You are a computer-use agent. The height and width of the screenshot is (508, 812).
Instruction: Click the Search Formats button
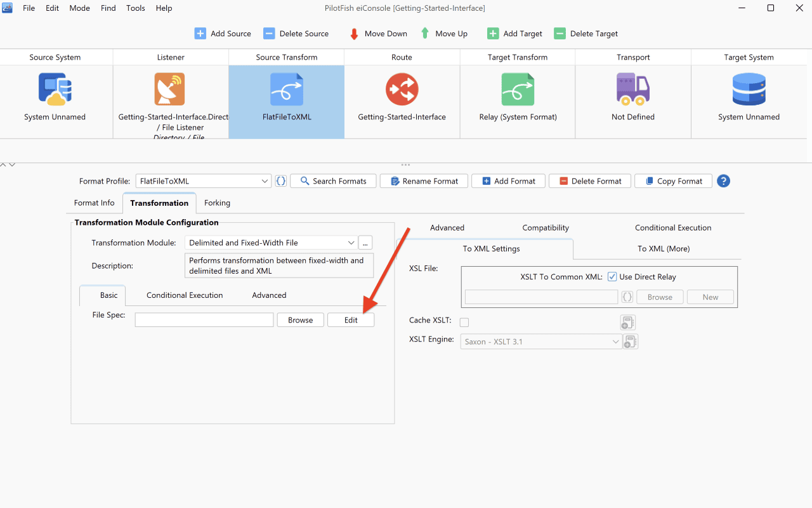pyautogui.click(x=333, y=181)
